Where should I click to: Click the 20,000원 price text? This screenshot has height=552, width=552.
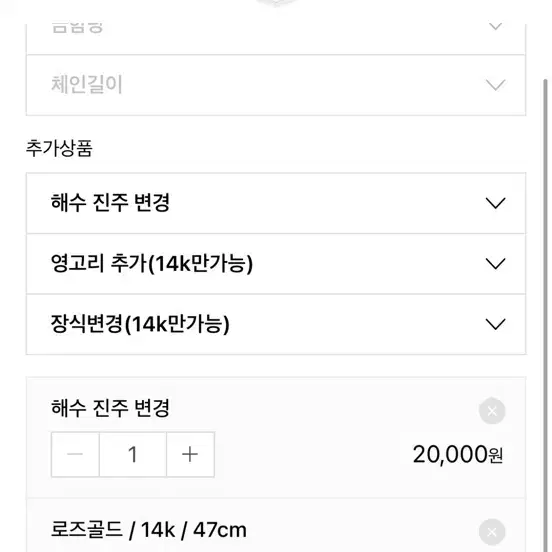(x=458, y=454)
